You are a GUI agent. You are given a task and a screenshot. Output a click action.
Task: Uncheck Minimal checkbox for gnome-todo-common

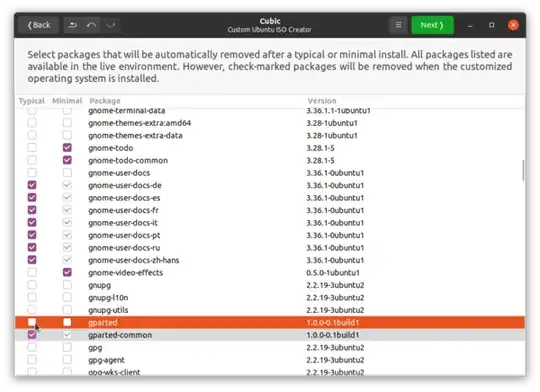67,160
